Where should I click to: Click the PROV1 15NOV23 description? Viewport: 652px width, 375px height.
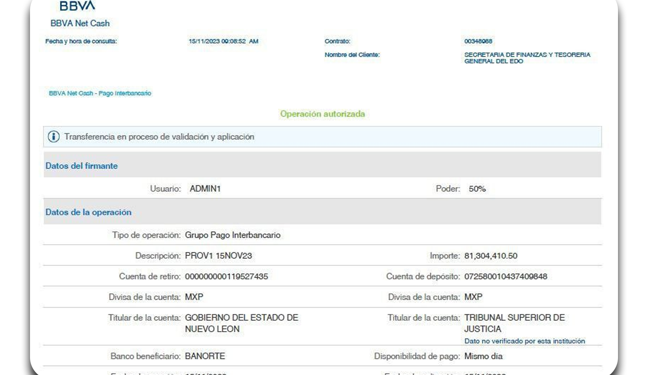(218, 256)
